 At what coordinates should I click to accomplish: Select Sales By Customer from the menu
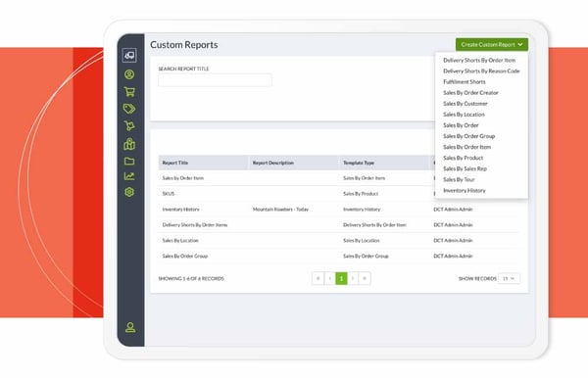465,104
